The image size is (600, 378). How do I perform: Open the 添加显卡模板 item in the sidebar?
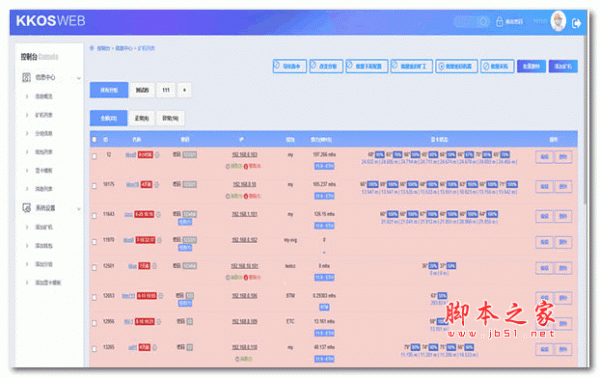click(48, 283)
